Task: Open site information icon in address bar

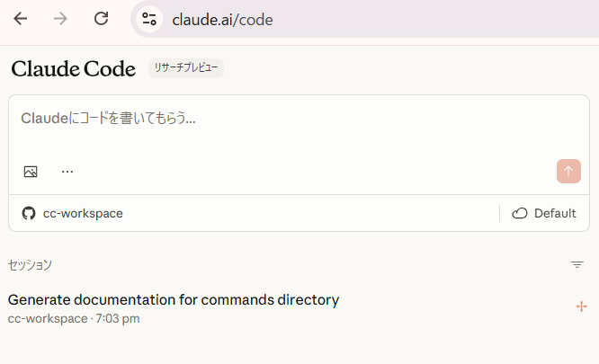Action: click(149, 19)
